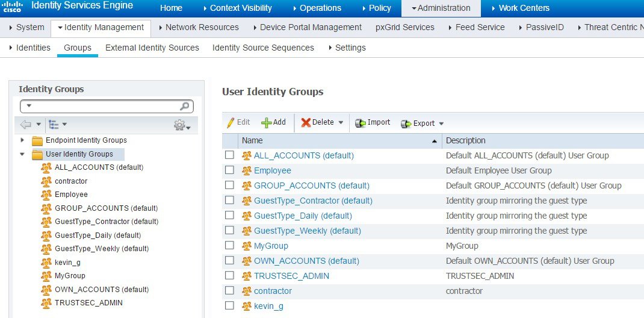Click the pencil Edit icon

231,122
